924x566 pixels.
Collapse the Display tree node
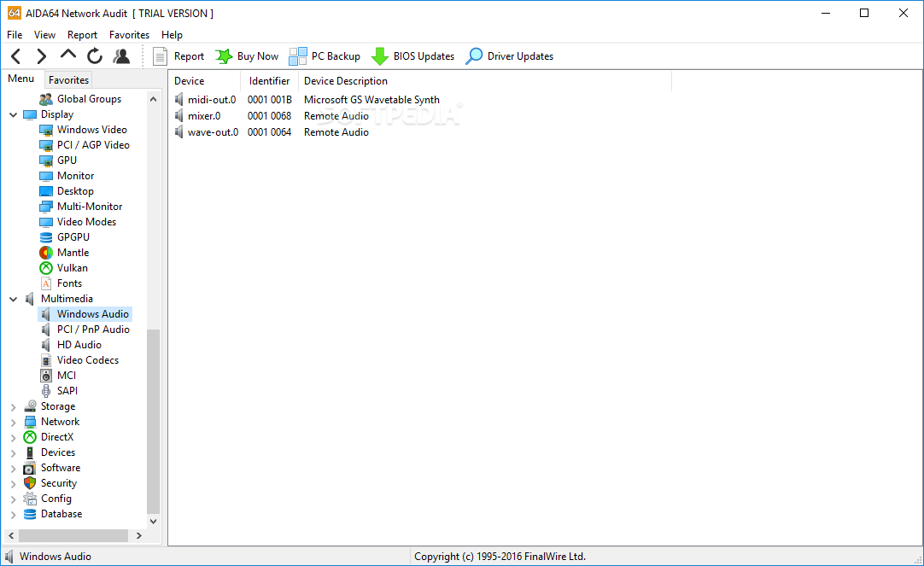[13, 115]
